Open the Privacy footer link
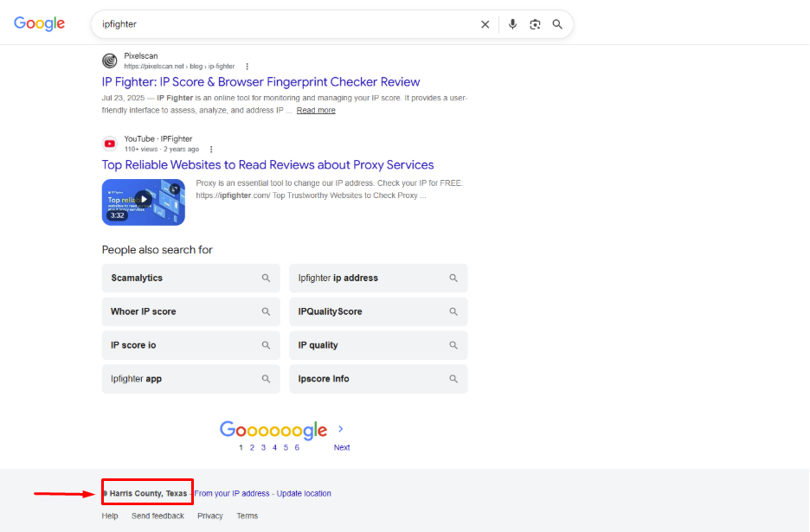The width and height of the screenshot is (810, 532). (209, 516)
